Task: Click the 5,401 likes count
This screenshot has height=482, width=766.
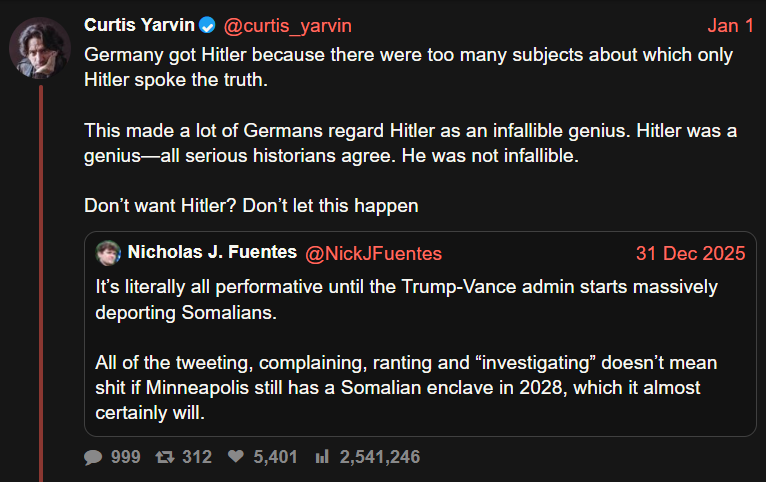Action: 276,457
